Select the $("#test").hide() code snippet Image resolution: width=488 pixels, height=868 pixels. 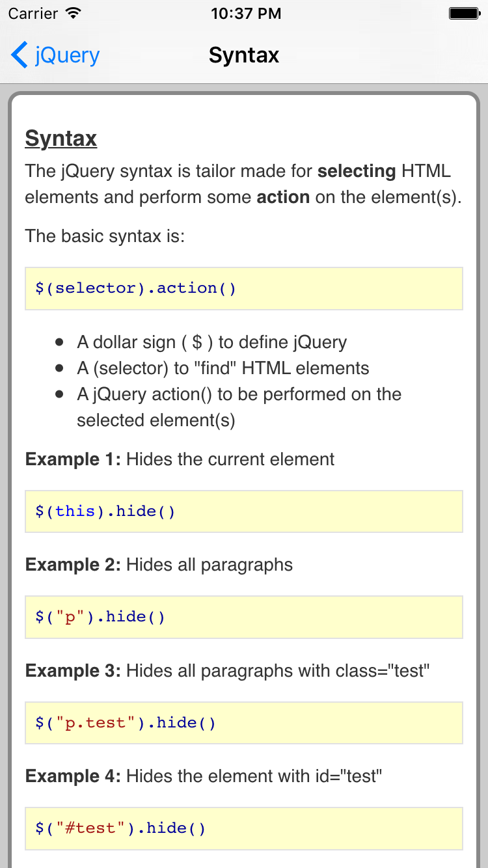(x=243, y=828)
